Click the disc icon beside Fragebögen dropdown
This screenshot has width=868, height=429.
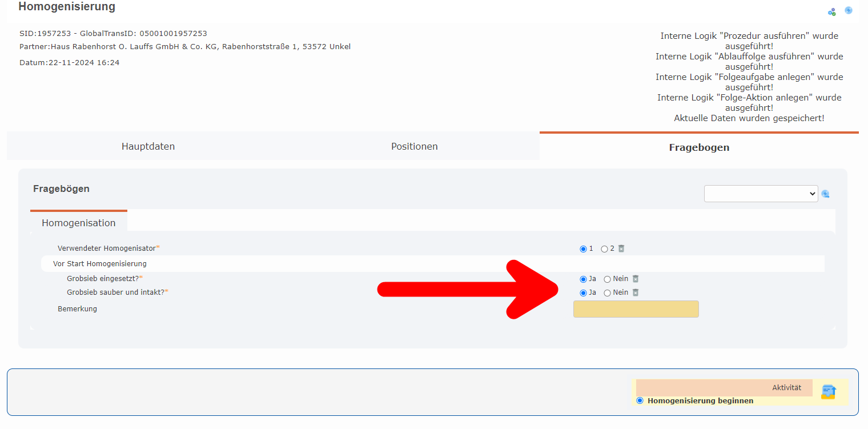825,194
